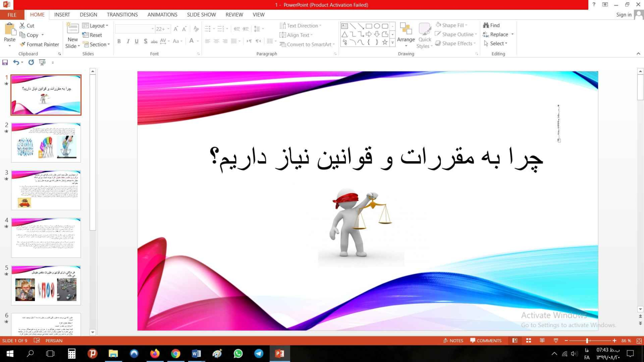Switch to the DESIGN tab
Screen dimensions: 644x362
tap(88, 15)
